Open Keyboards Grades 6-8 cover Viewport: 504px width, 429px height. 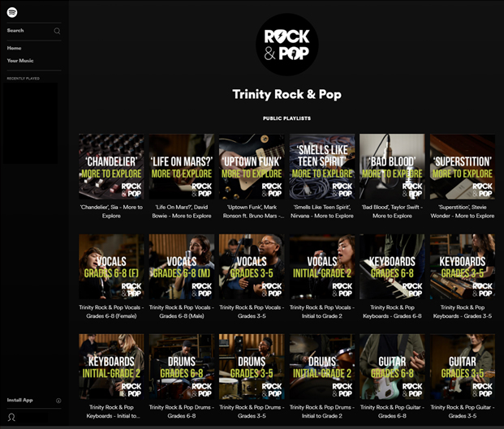(392, 267)
